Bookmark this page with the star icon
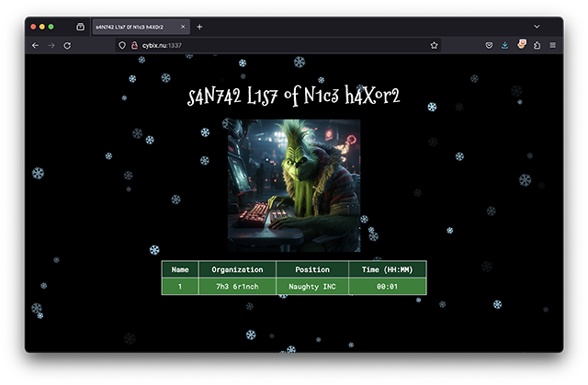Viewport: 588px width, 385px height. click(x=434, y=45)
